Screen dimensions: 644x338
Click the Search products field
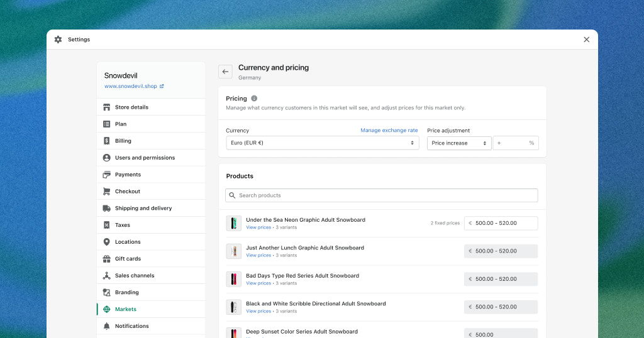click(x=382, y=195)
